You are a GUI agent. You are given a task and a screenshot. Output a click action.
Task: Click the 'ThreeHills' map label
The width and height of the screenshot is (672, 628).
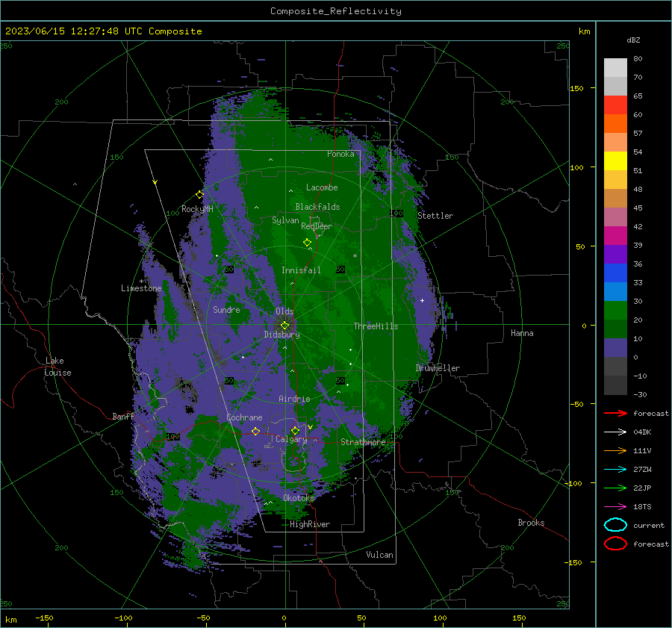tap(376, 326)
